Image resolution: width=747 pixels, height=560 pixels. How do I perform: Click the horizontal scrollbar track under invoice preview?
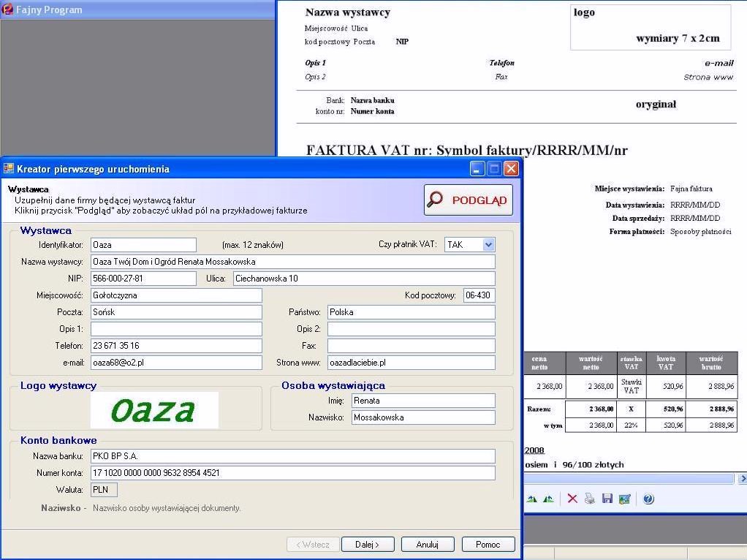click(x=629, y=479)
